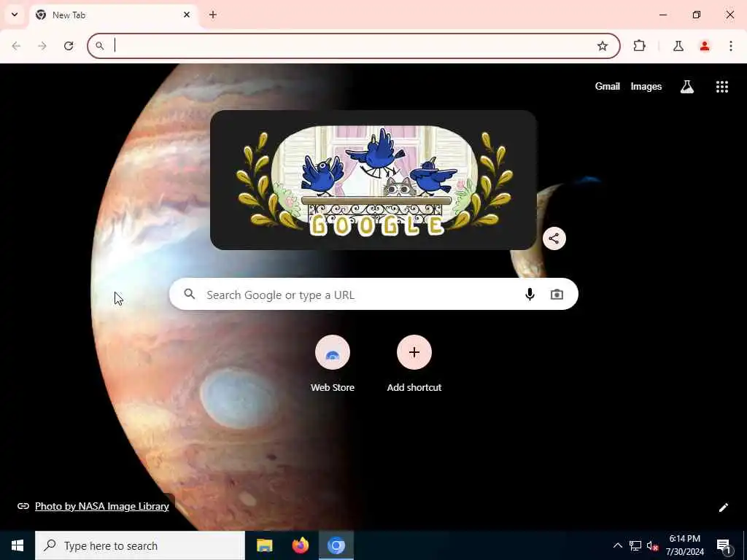Click the Type here to search taskbar box

pos(140,545)
